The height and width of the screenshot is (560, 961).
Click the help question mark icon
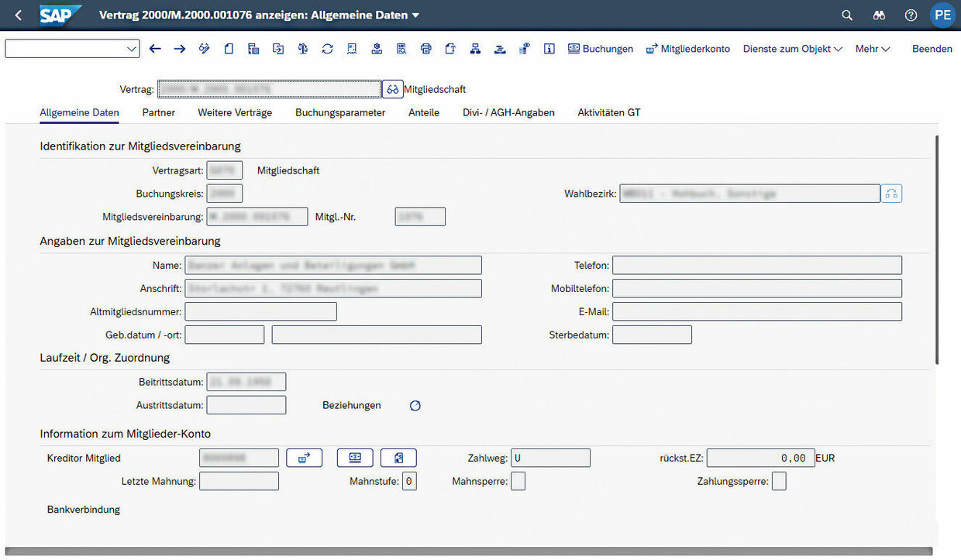click(911, 15)
